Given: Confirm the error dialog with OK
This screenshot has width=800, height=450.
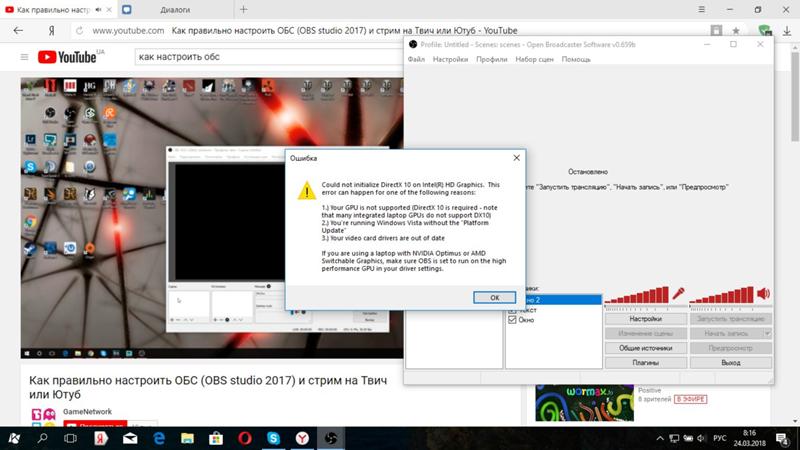Looking at the screenshot, I should [494, 297].
